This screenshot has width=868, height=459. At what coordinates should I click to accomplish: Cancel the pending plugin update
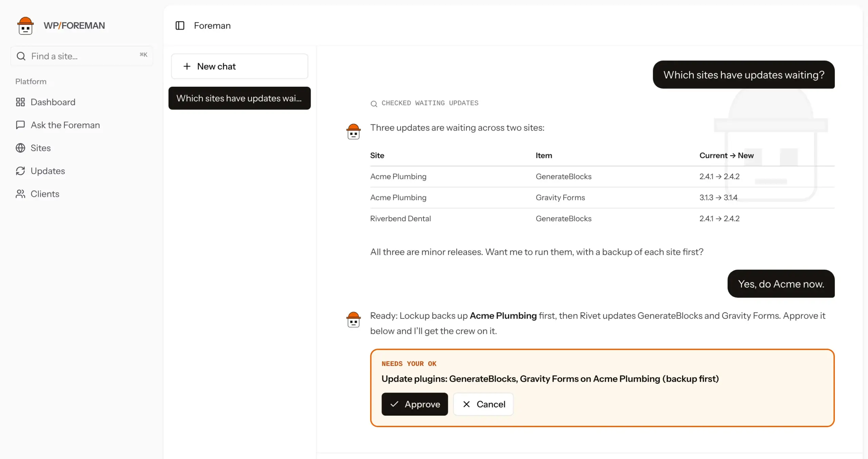tap(483, 404)
